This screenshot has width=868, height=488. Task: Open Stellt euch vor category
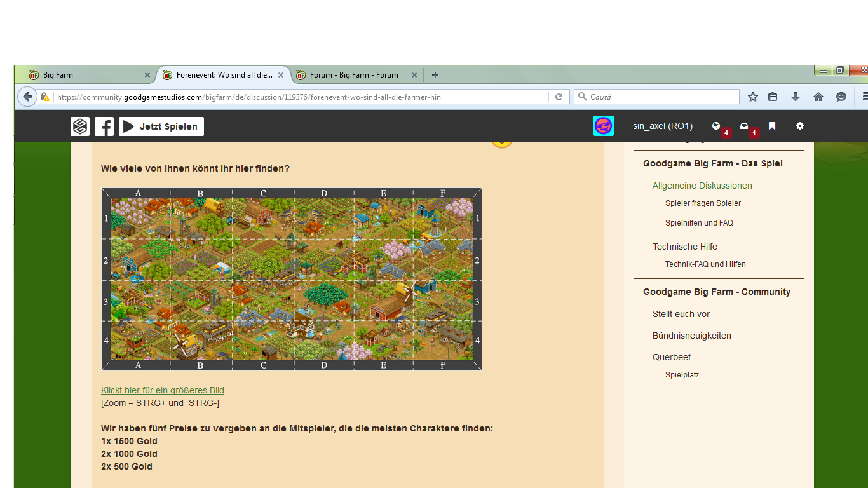[681, 314]
